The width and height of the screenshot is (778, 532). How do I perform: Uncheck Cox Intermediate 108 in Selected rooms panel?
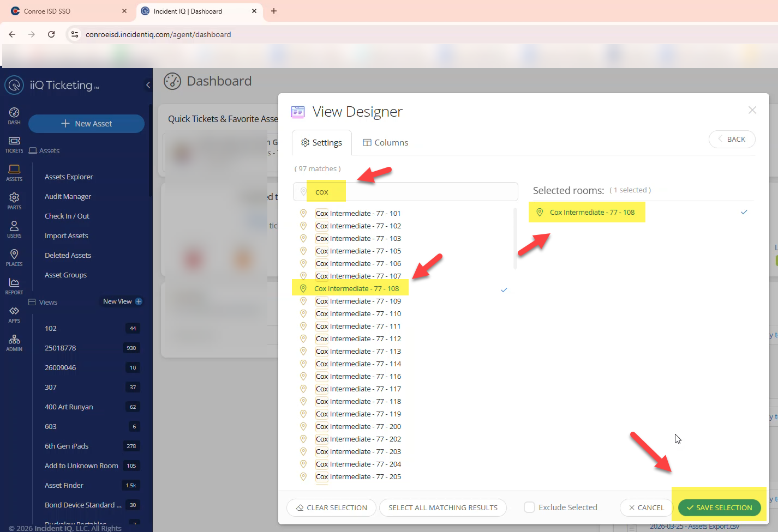tap(744, 212)
